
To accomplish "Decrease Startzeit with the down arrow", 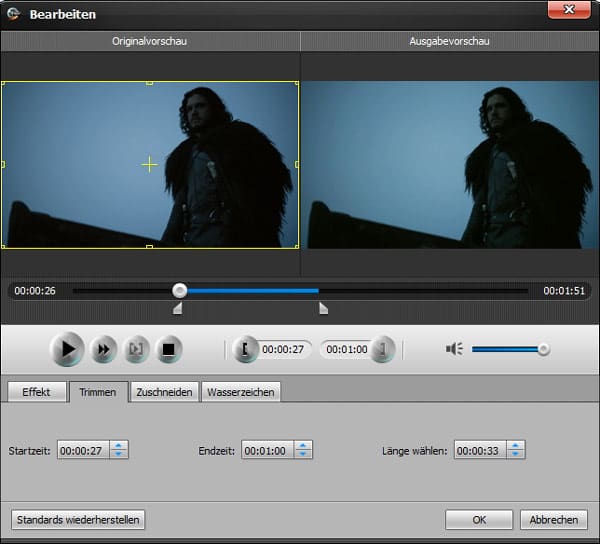I will [119, 454].
